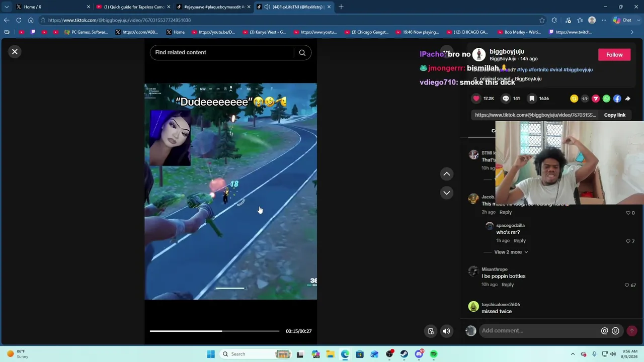644x362 pixels.
Task: Click the address bar URL
Action: coord(119,20)
